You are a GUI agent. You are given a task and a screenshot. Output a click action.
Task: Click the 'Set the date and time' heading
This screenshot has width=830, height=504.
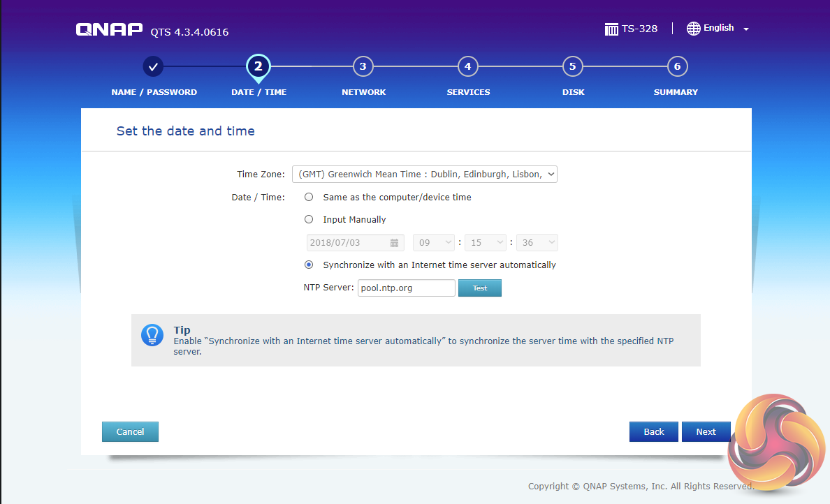(x=186, y=131)
